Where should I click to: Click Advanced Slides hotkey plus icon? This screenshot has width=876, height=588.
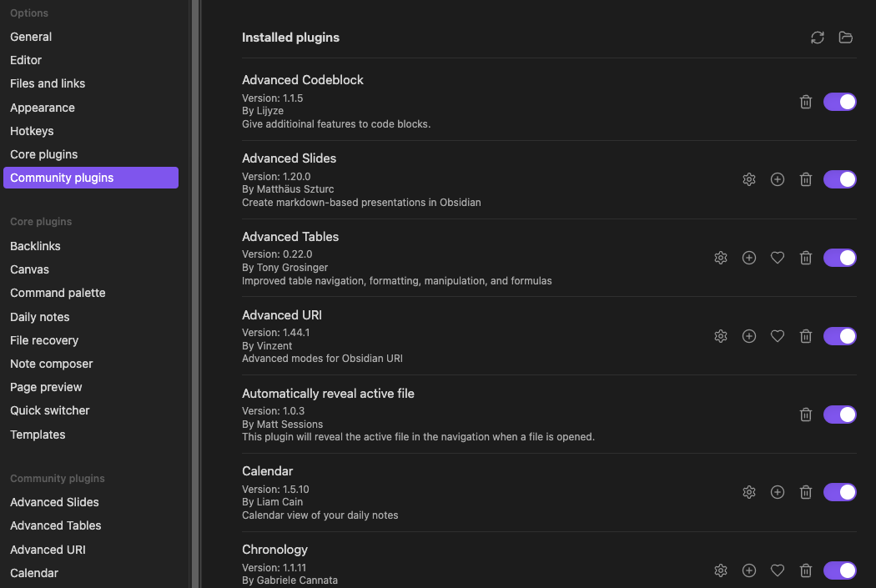777,179
